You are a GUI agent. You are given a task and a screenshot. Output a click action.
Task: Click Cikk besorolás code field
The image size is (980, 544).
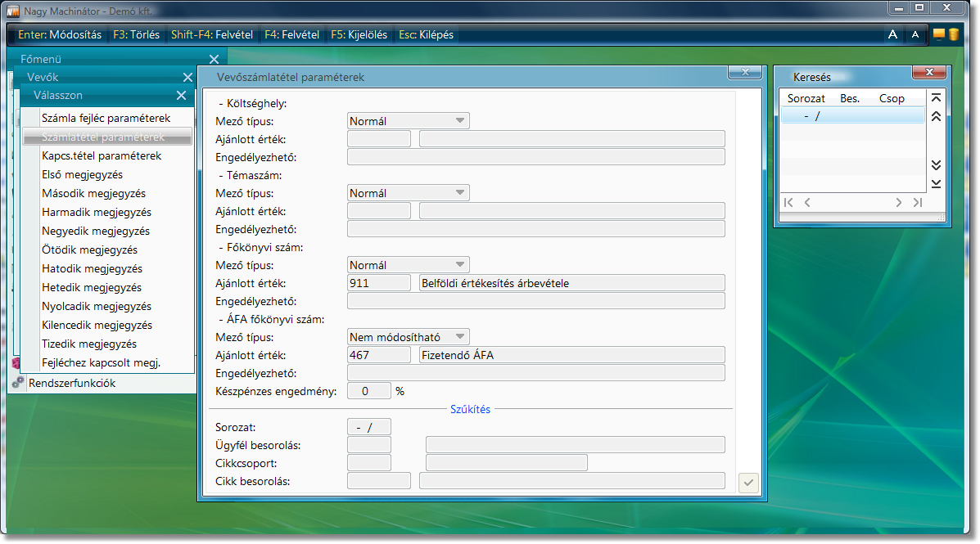click(379, 481)
